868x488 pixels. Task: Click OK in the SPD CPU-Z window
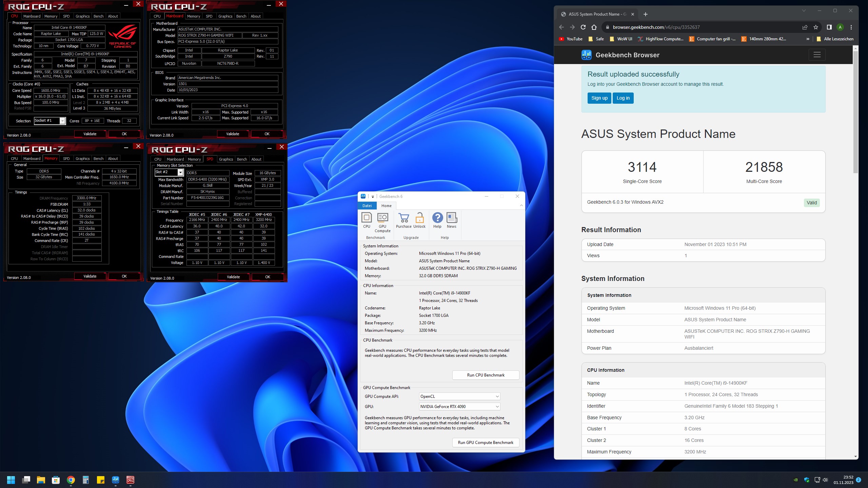pos(268,277)
